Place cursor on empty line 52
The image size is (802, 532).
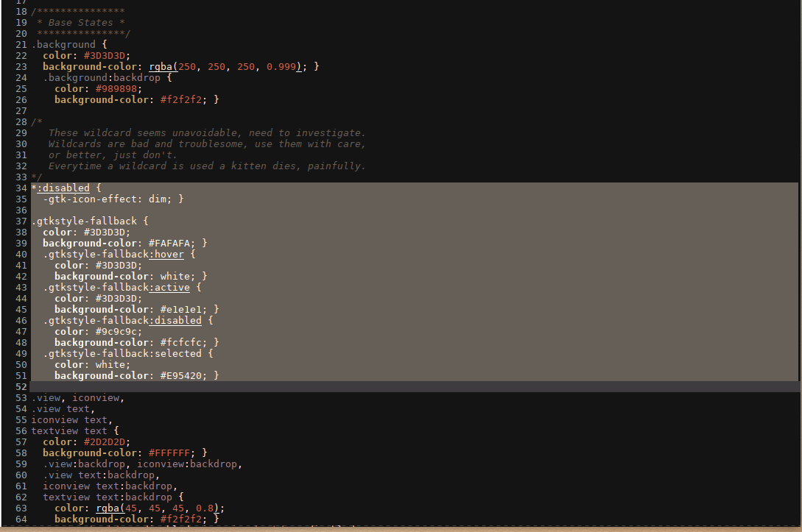coord(415,387)
